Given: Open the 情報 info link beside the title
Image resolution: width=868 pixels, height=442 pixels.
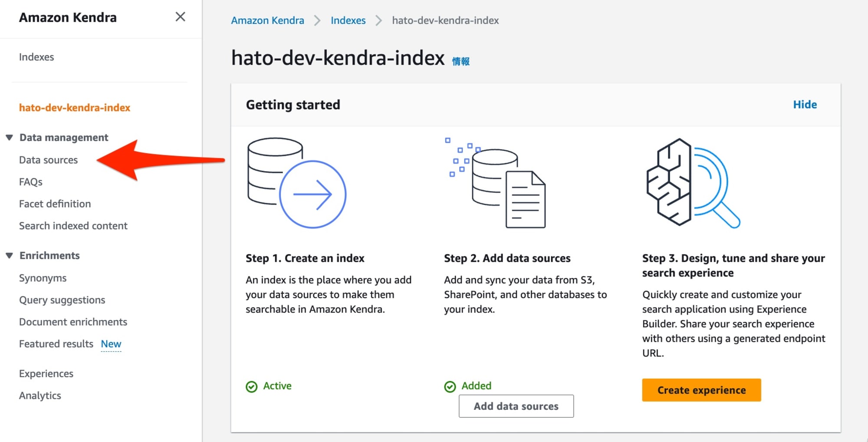Looking at the screenshot, I should click(x=461, y=62).
